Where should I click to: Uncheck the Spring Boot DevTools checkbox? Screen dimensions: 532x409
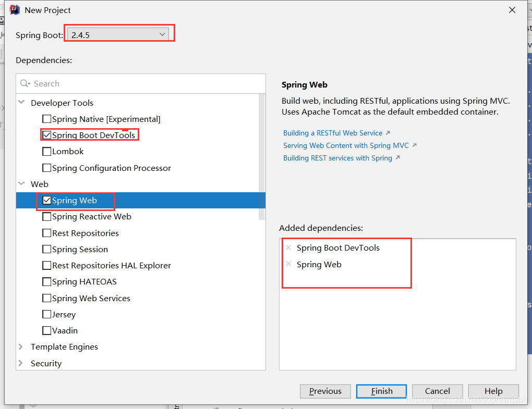coord(46,135)
